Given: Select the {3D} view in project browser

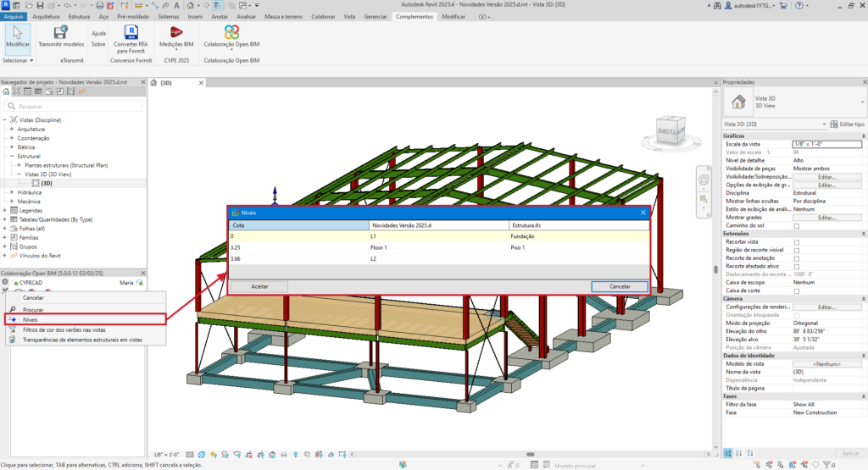Looking at the screenshot, I should coord(47,183).
